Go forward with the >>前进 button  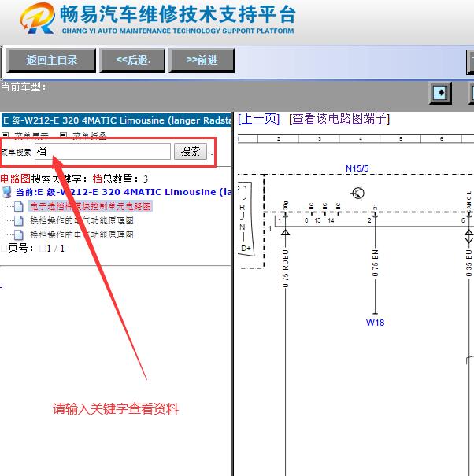pyautogui.click(x=202, y=60)
